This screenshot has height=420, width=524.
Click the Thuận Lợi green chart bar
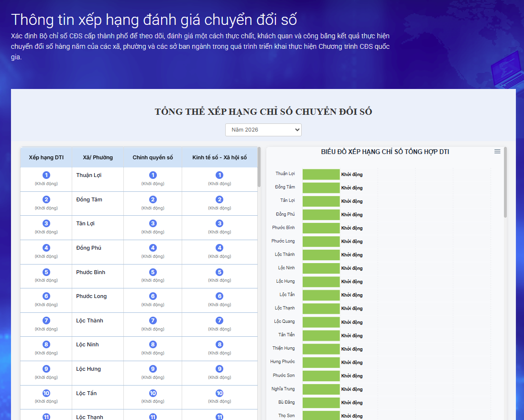pyautogui.click(x=321, y=174)
